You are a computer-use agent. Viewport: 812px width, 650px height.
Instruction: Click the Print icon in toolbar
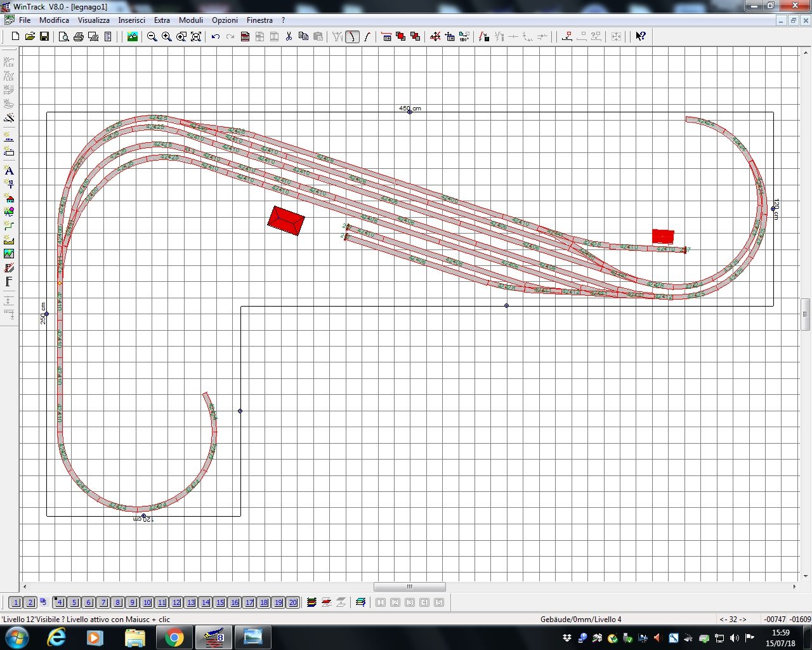point(79,37)
